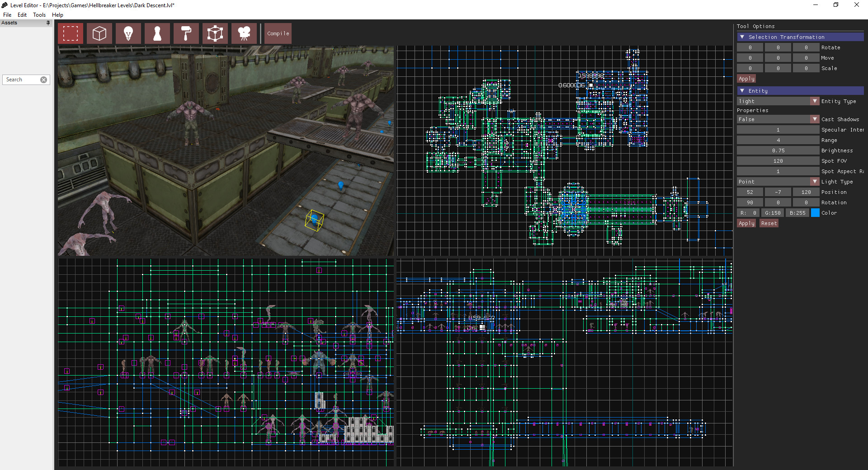This screenshot has height=470, width=868.
Task: Open the Tools menu
Action: (x=39, y=14)
